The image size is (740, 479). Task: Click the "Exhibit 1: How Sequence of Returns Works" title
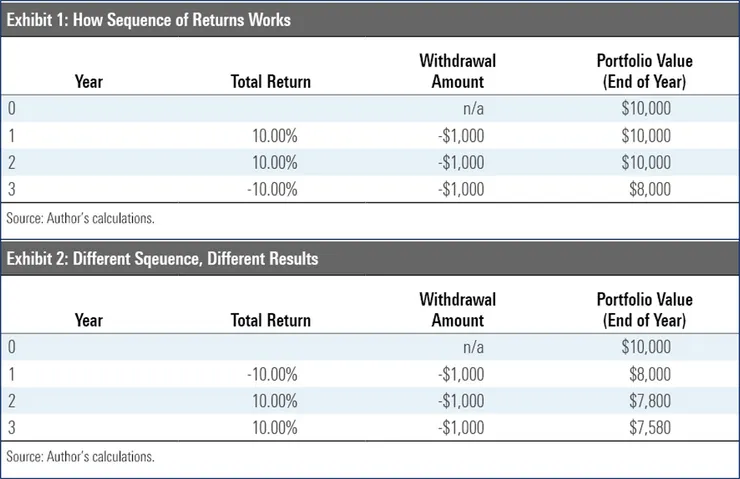click(148, 20)
